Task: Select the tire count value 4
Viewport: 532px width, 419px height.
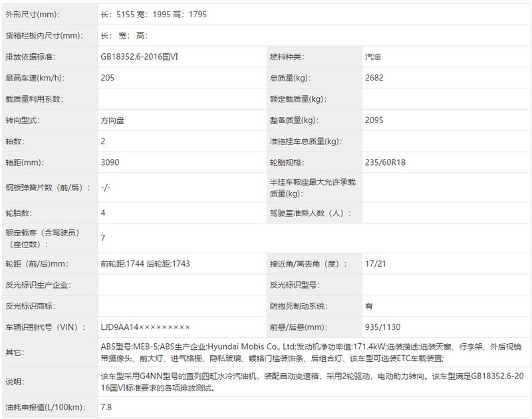Action: (103, 213)
